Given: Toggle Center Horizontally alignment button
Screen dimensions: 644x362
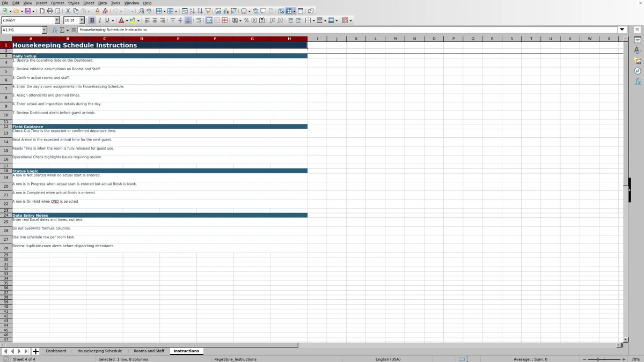Looking at the screenshot, I should [155, 20].
